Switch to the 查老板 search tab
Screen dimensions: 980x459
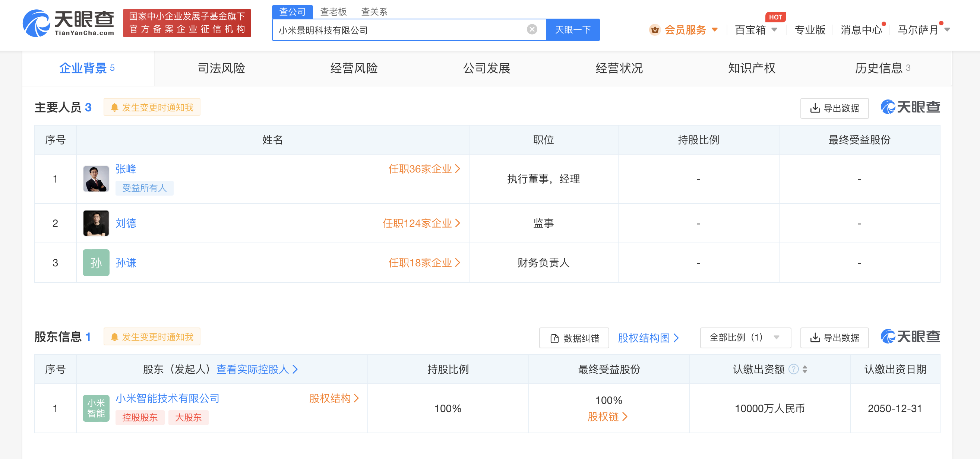click(x=333, y=12)
